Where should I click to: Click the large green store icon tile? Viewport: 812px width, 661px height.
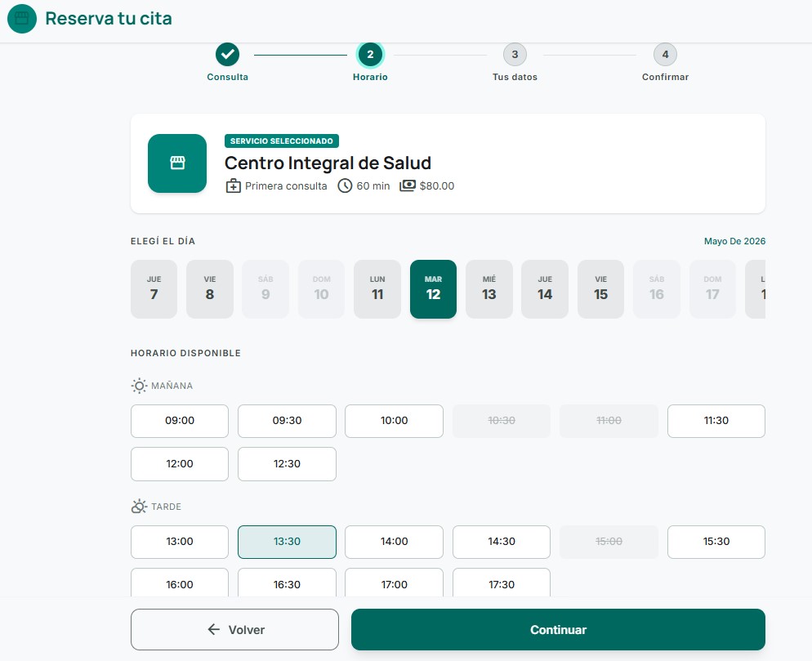(177, 163)
